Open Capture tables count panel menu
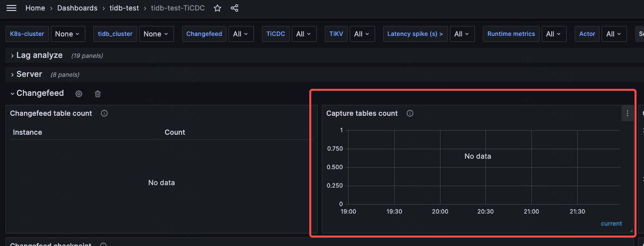The height and width of the screenshot is (246, 644). click(x=627, y=113)
